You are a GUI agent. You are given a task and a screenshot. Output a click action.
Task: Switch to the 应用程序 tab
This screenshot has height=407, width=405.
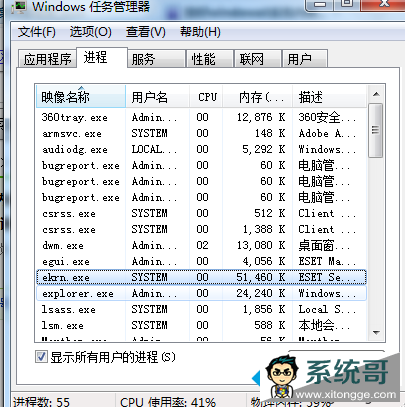pyautogui.click(x=47, y=59)
